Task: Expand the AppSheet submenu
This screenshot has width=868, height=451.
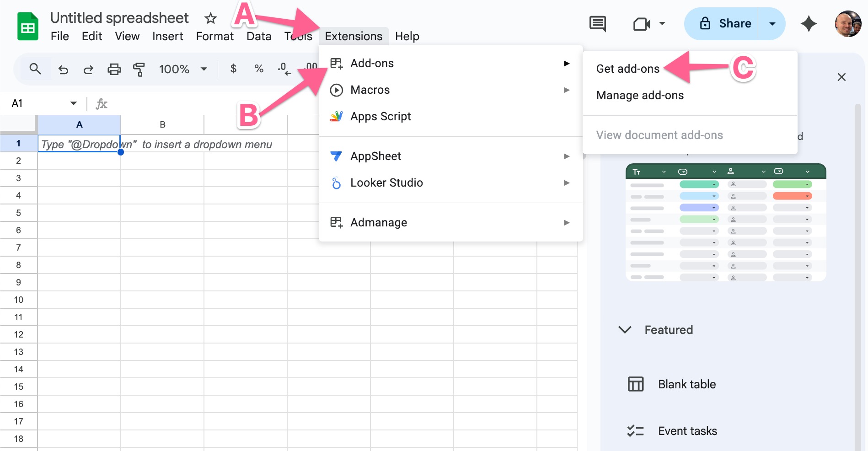Action: tap(450, 156)
